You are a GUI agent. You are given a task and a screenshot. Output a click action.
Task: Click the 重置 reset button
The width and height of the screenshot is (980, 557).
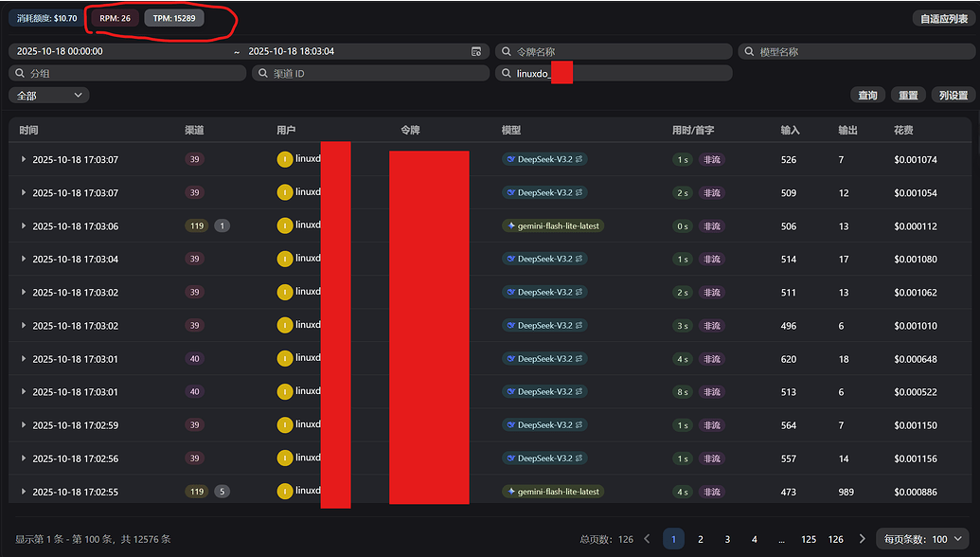click(908, 95)
